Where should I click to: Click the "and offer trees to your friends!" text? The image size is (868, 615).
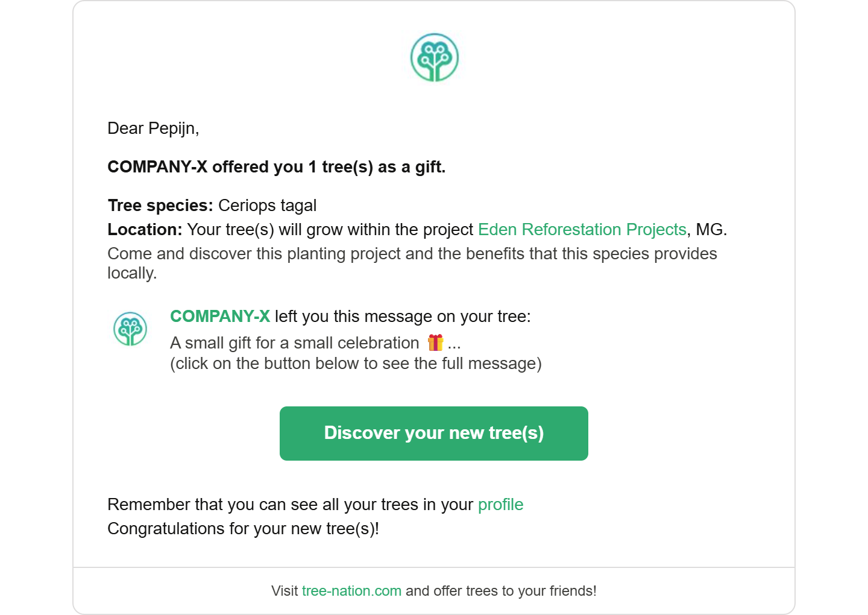click(501, 591)
